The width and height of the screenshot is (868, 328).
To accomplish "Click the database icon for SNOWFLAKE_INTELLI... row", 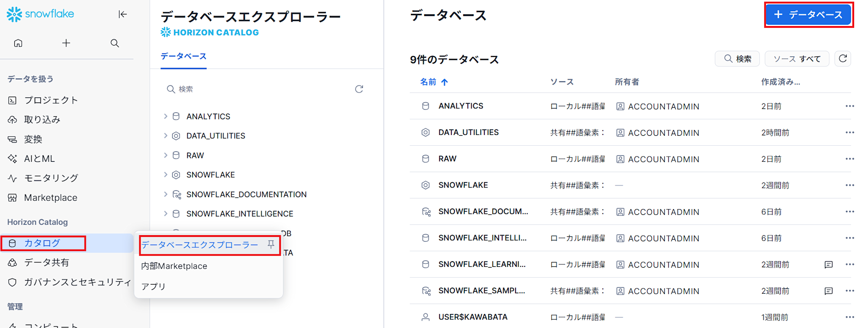I will pos(426,238).
